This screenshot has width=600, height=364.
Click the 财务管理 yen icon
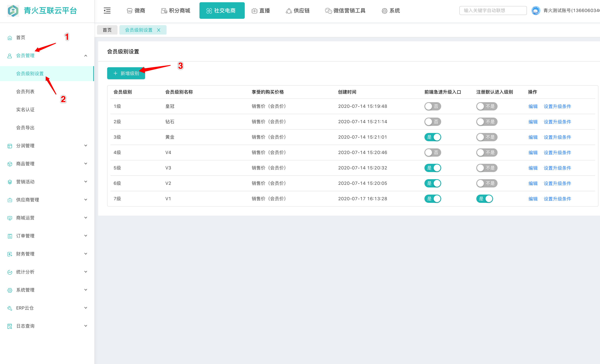point(10,254)
